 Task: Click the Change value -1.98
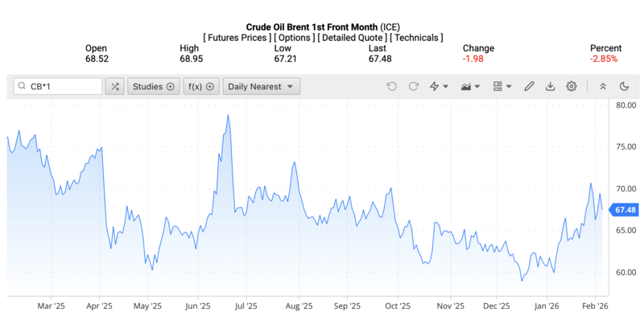coord(473,59)
